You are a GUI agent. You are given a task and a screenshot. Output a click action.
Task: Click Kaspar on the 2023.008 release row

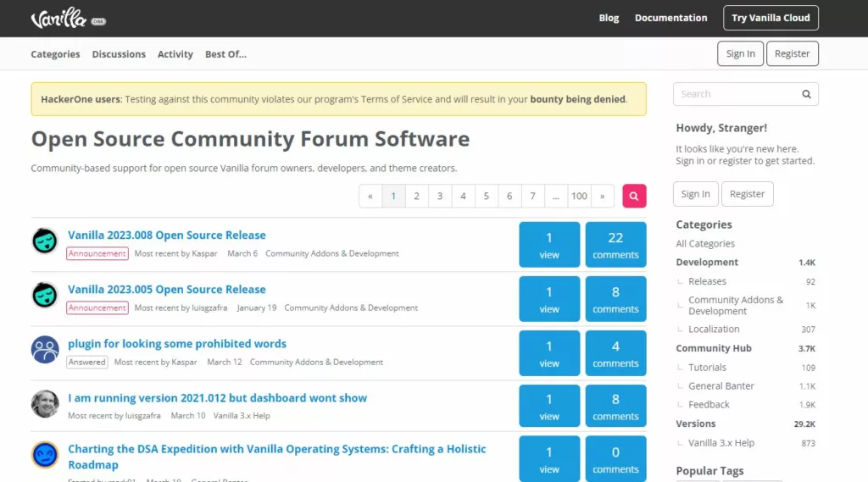coord(205,253)
